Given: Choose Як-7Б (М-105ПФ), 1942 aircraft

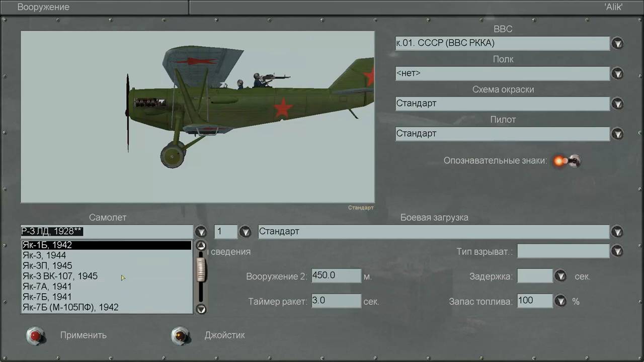Looking at the screenshot, I should coord(70,307).
